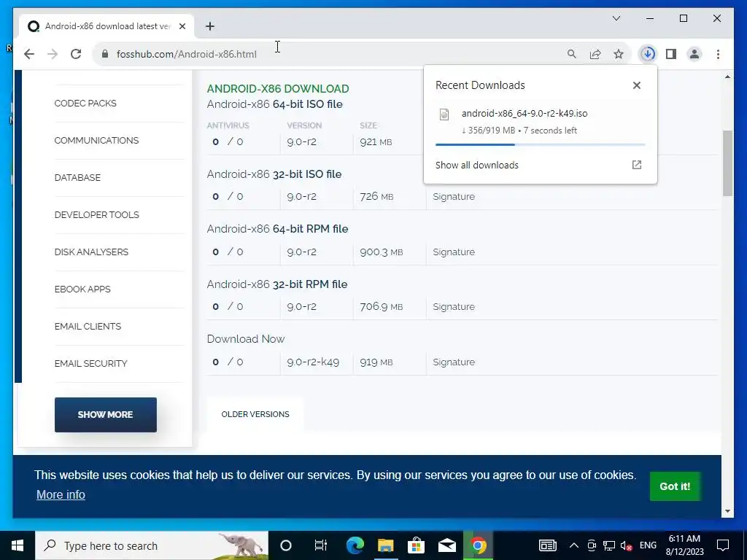Click the Download Now link
747x560 pixels.
(245, 339)
